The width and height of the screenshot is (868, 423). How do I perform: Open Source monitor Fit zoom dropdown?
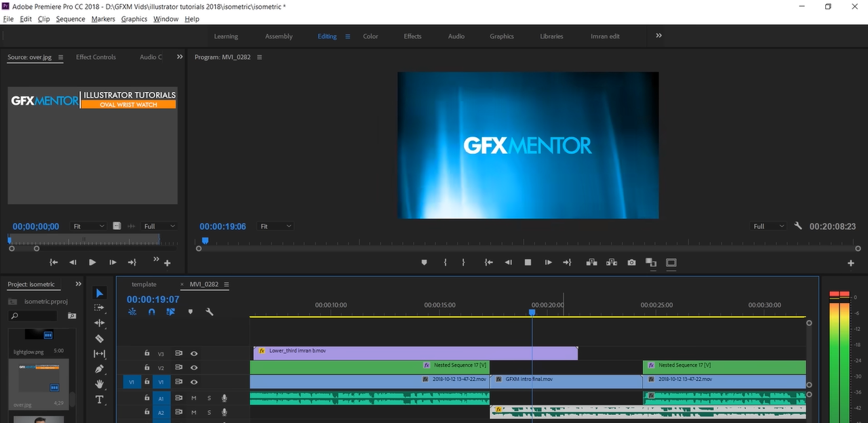[89, 226]
